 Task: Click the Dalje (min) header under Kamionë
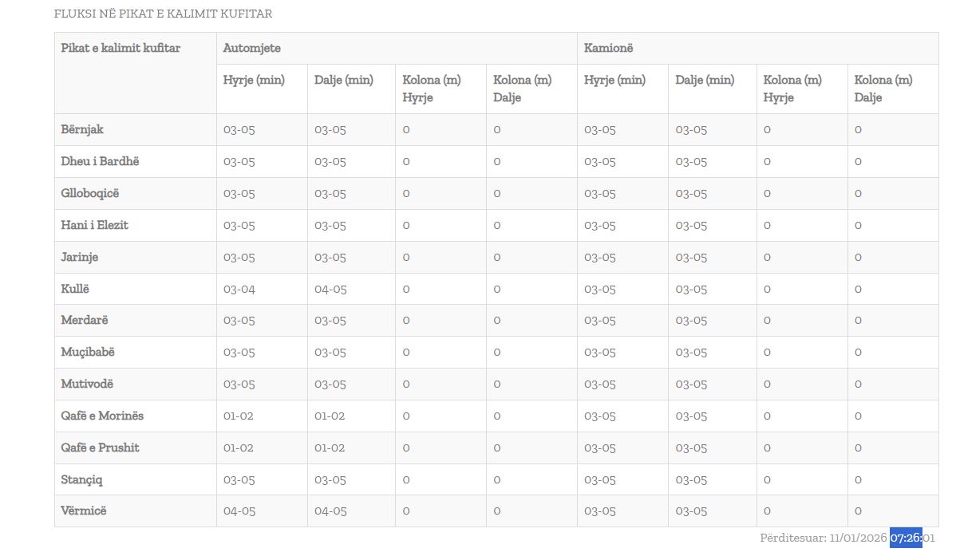(705, 80)
